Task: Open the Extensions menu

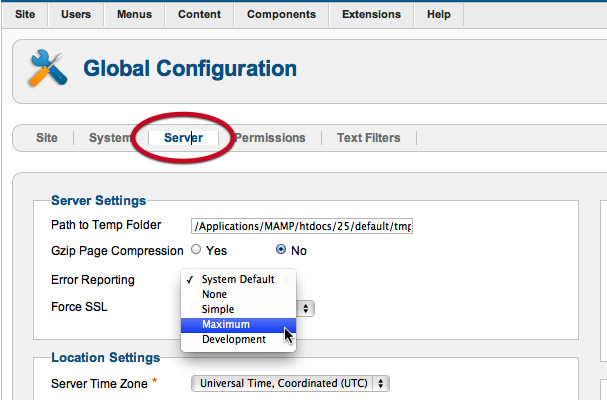Action: (371, 14)
